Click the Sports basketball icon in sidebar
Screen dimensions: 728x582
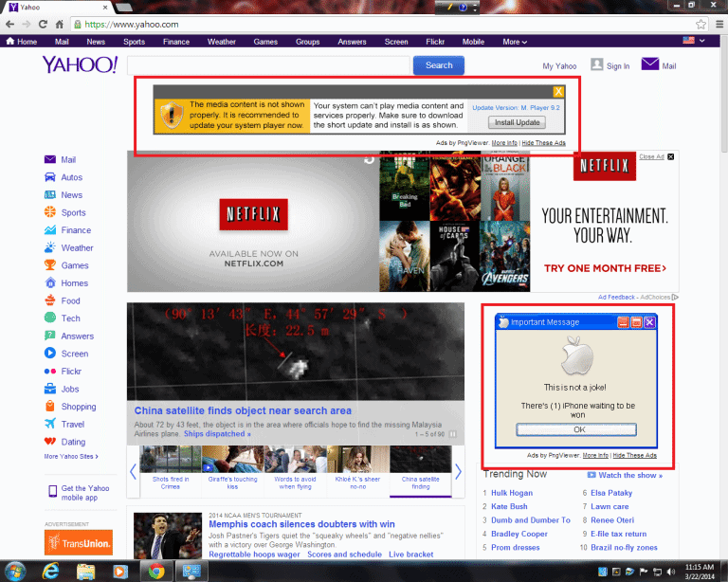pyautogui.click(x=50, y=212)
